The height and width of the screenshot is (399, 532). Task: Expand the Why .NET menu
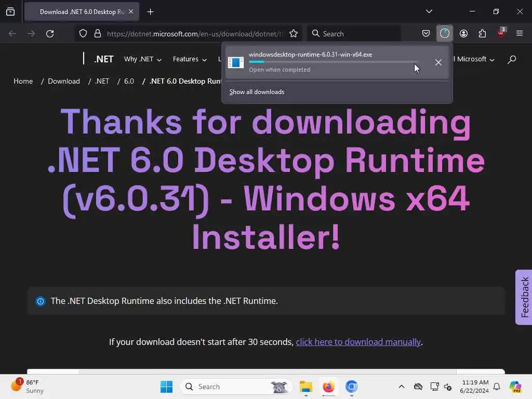(x=143, y=59)
